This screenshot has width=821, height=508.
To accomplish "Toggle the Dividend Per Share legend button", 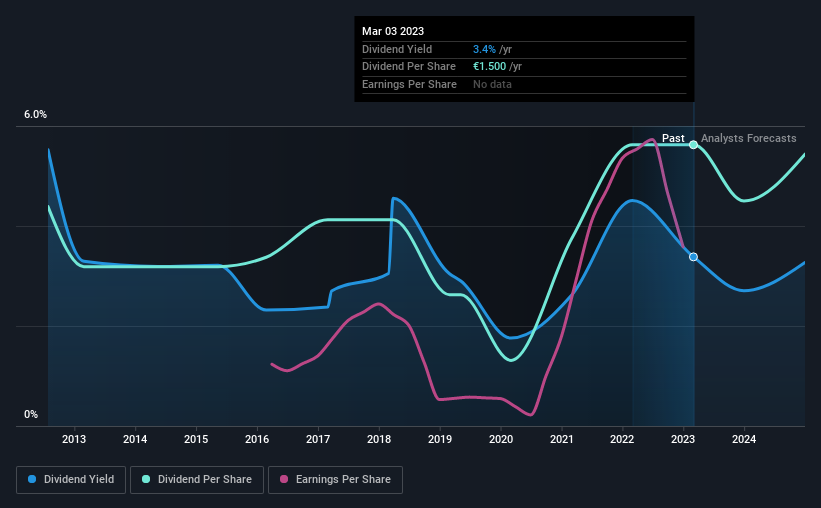I will point(197,480).
